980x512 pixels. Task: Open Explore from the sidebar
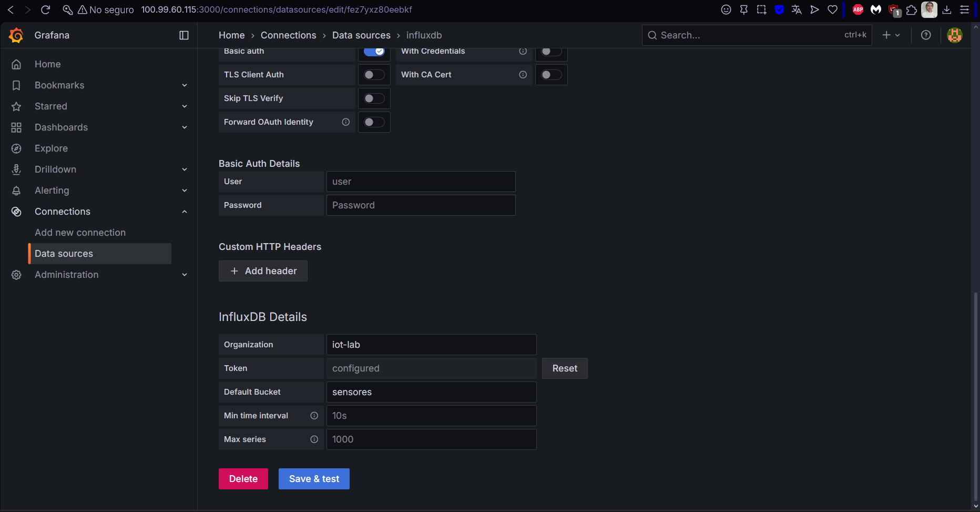(51, 148)
